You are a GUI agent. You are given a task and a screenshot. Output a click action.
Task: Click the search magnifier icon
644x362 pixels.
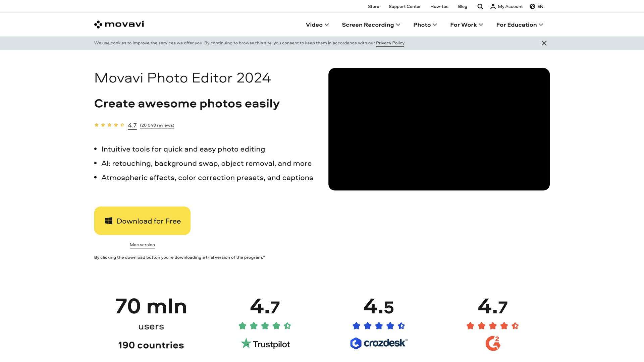480,6
